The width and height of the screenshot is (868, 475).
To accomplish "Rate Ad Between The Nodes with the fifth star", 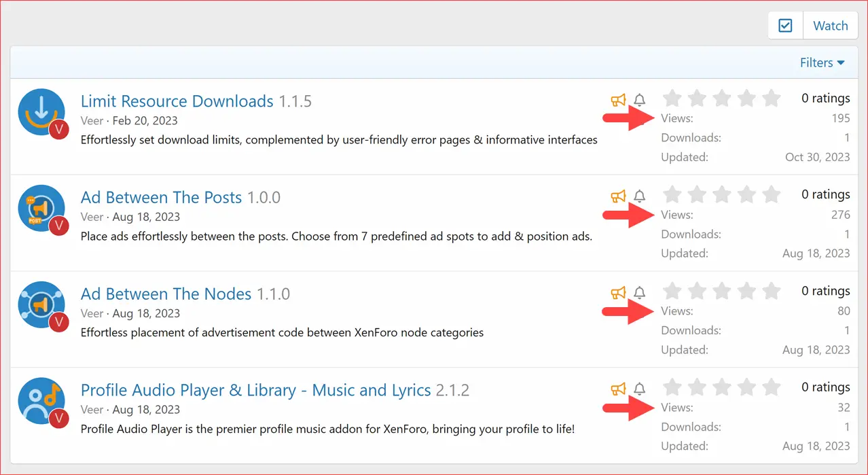I will [x=771, y=290].
